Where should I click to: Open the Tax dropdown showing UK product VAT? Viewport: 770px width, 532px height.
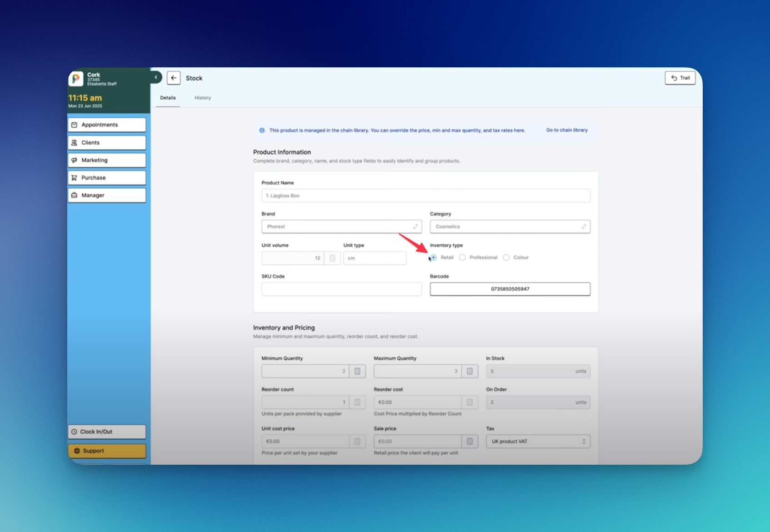[x=538, y=442]
